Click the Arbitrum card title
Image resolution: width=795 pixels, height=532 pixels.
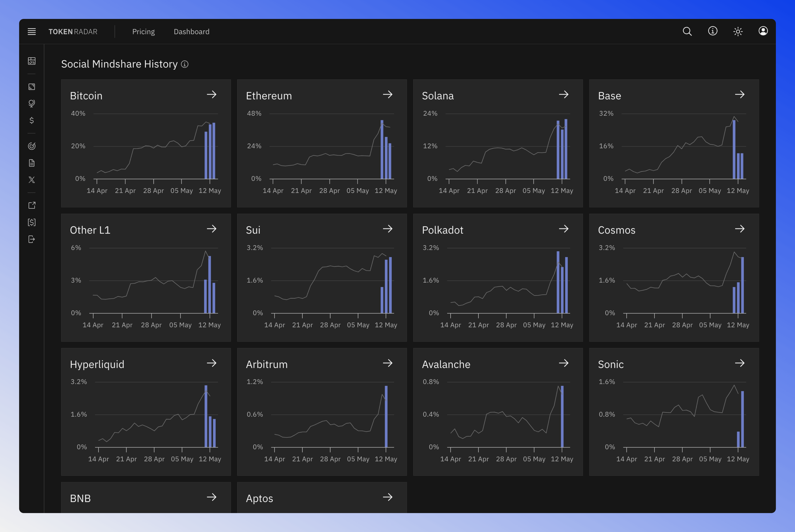click(x=267, y=365)
